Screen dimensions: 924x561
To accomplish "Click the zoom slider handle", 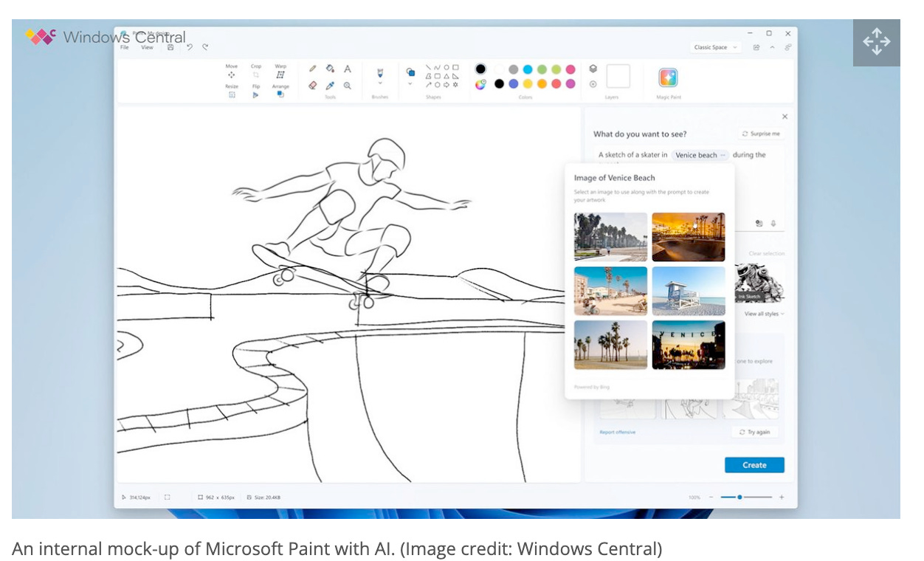I will pyautogui.click(x=739, y=498).
